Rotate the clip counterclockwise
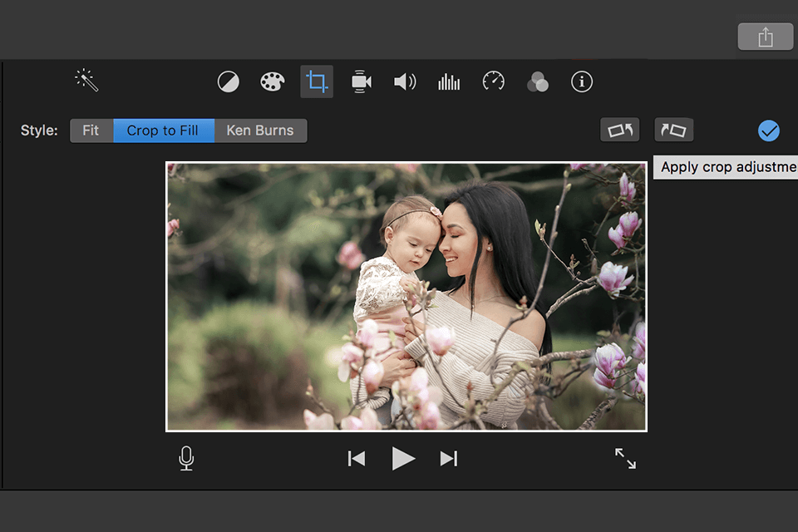798x532 pixels. (620, 131)
